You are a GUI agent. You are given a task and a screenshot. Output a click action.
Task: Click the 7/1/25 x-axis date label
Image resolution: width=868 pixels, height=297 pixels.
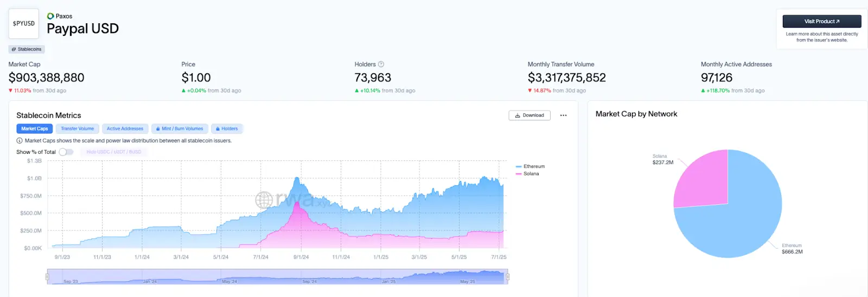[499, 257]
